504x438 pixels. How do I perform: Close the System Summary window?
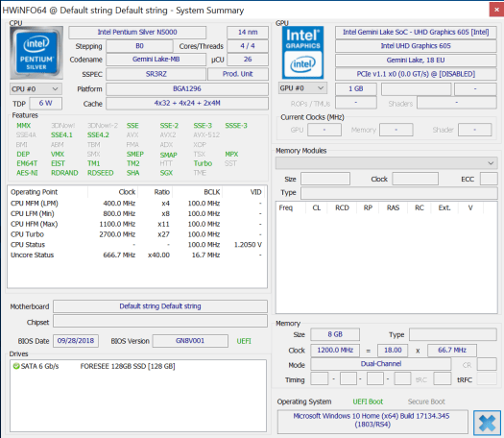click(x=496, y=10)
